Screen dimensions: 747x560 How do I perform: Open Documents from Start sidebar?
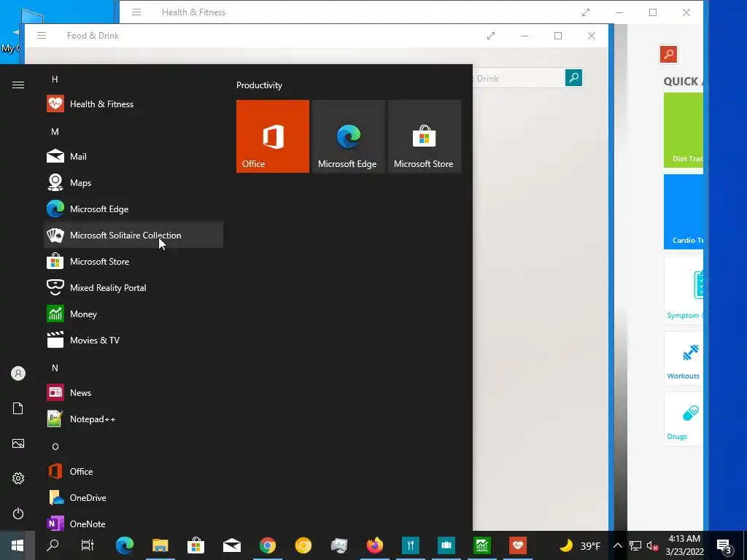(x=18, y=408)
